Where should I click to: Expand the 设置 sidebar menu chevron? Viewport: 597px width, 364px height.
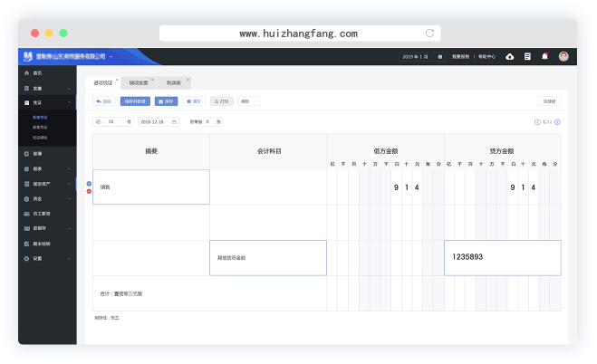(69, 259)
